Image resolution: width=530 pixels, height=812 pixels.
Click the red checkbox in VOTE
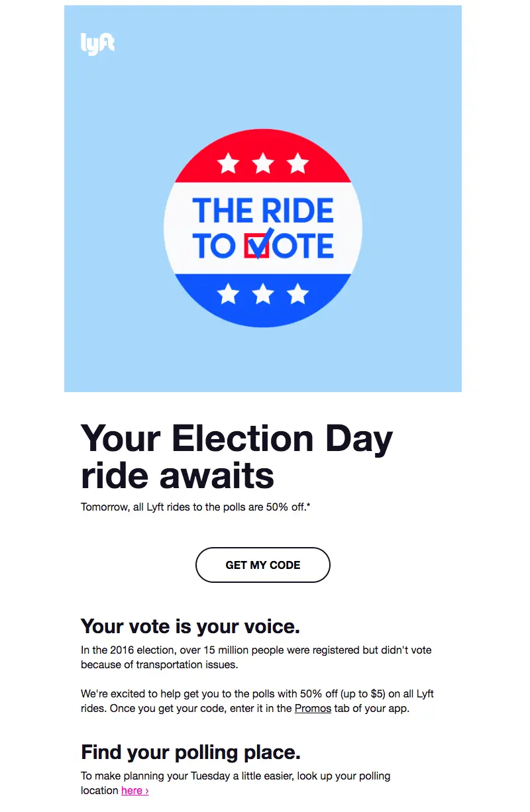(258, 246)
